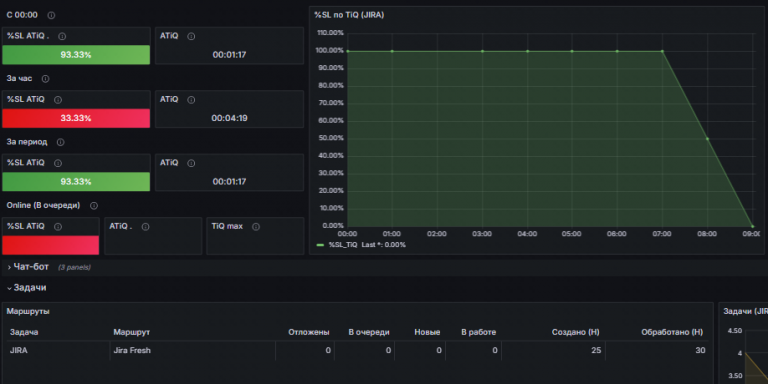Image resolution: width=768 pixels, height=384 pixels.
Task: Click the 08:00 data point on chart
Action: [x=707, y=139]
